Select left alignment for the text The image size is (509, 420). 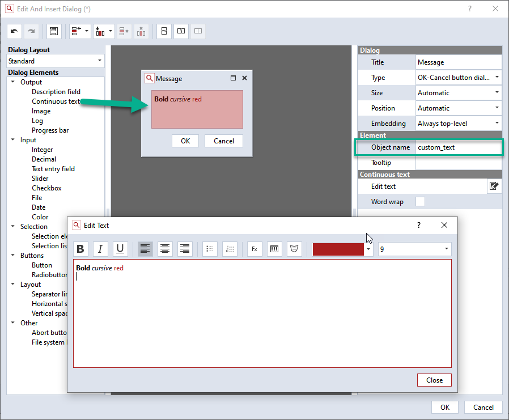(145, 249)
